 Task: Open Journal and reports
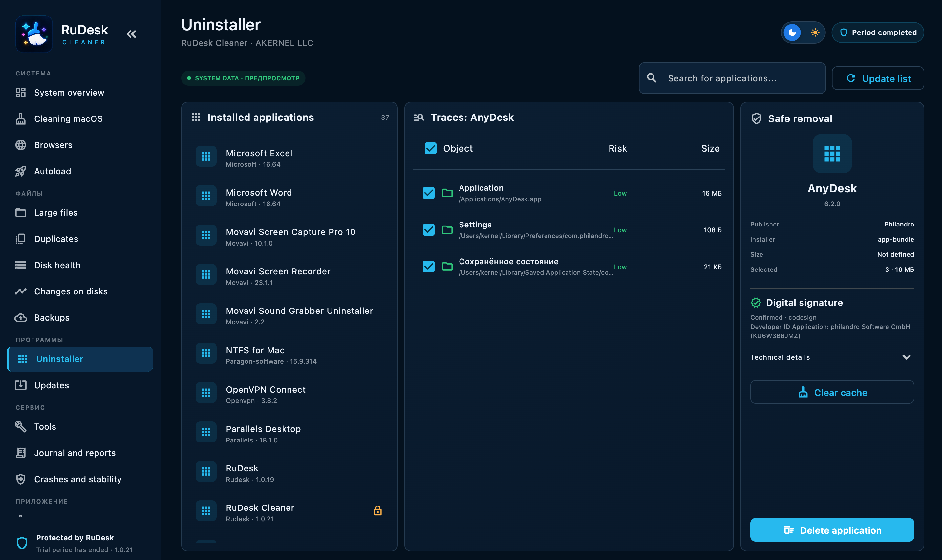pos(80,453)
